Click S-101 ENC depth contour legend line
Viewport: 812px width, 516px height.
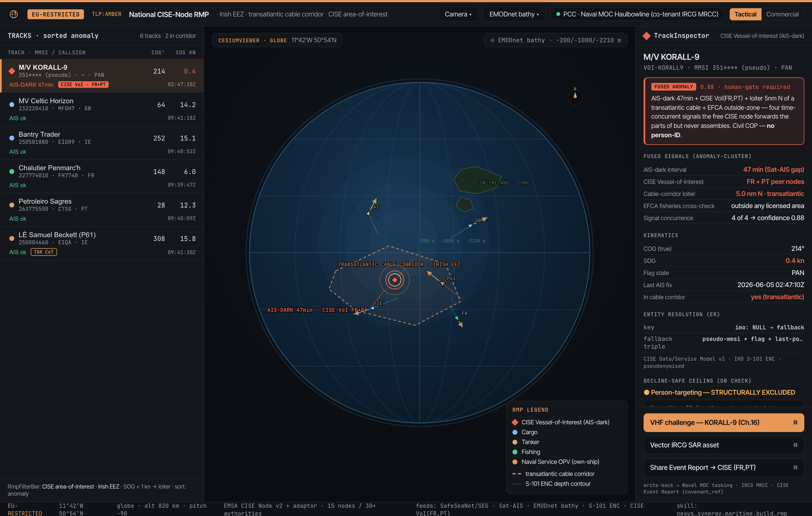point(517,484)
